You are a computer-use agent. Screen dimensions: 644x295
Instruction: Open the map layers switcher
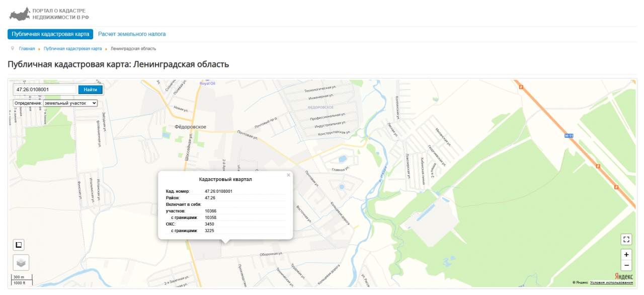pos(21,262)
